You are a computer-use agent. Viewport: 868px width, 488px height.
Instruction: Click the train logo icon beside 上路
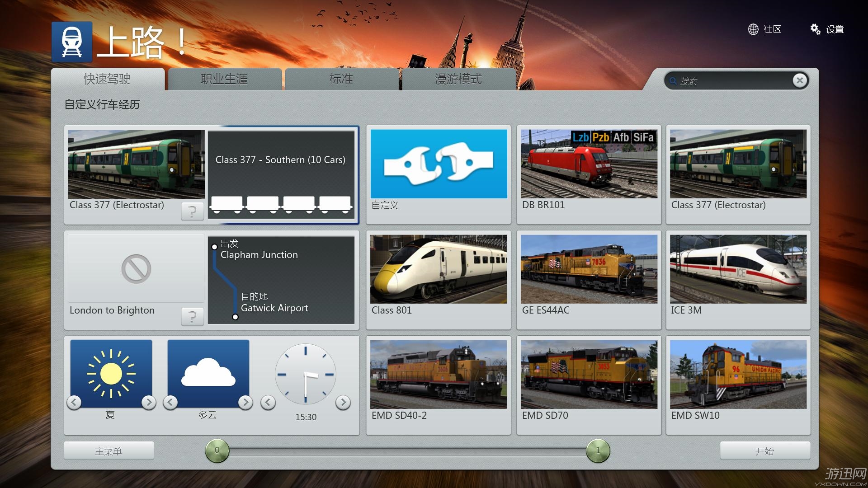pos(72,42)
